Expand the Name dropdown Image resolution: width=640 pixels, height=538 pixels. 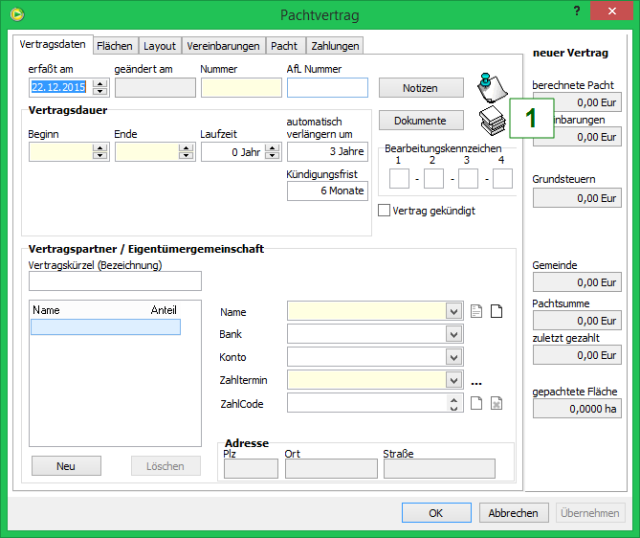455,311
